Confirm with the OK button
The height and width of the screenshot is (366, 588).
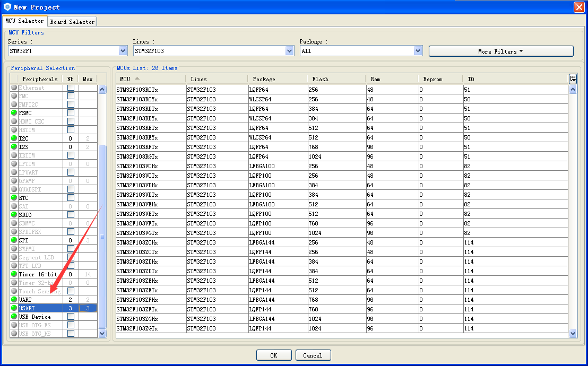pyautogui.click(x=274, y=355)
